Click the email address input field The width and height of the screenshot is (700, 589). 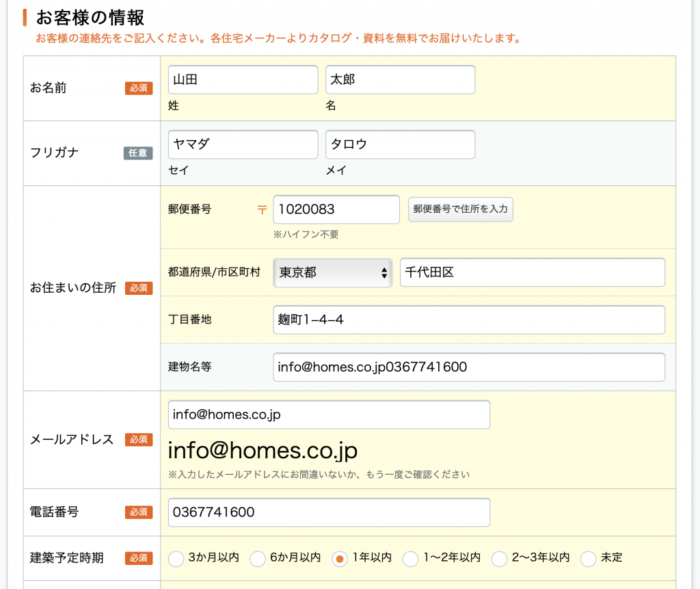329,415
